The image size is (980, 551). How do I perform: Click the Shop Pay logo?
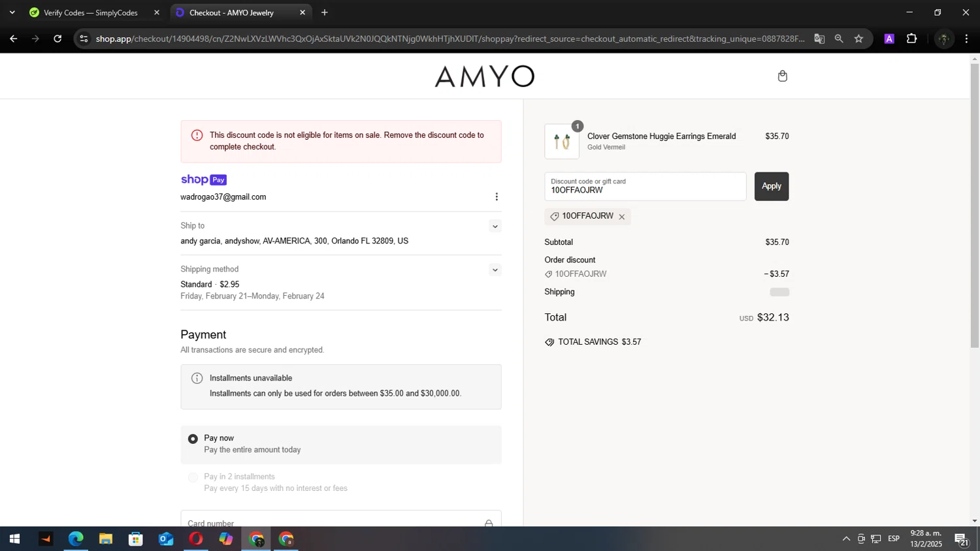[x=204, y=180]
